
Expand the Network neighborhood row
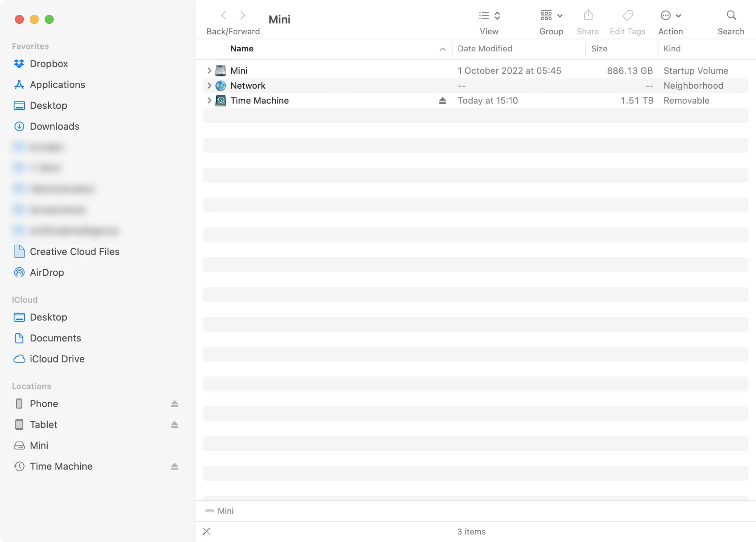point(209,85)
